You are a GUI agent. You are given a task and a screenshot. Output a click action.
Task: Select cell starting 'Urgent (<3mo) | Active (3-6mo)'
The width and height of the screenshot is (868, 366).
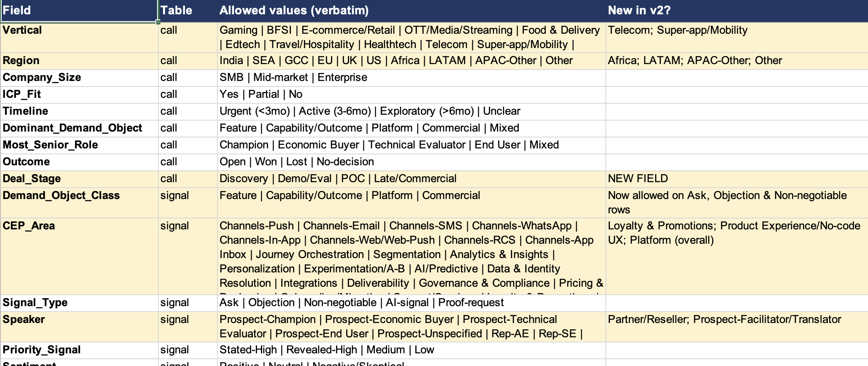click(412, 112)
